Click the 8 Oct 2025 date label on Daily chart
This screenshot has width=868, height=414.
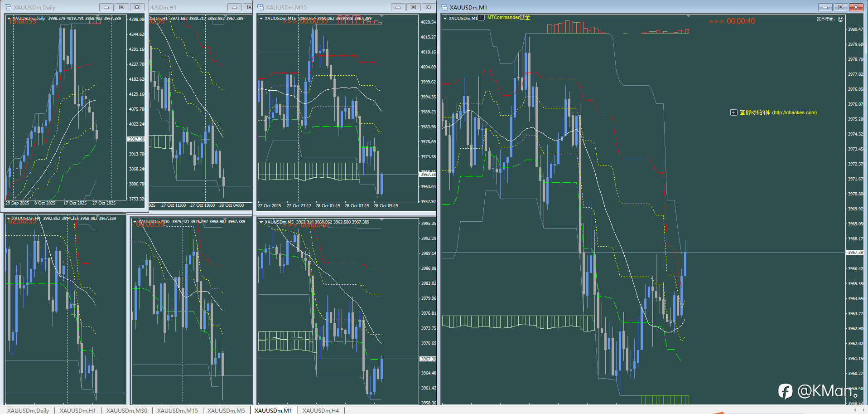(45, 203)
